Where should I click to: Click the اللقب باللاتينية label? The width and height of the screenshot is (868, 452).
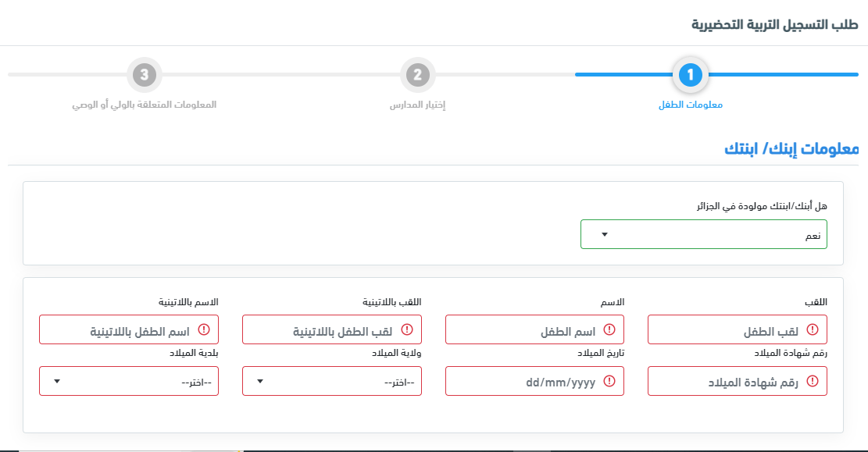392,302
